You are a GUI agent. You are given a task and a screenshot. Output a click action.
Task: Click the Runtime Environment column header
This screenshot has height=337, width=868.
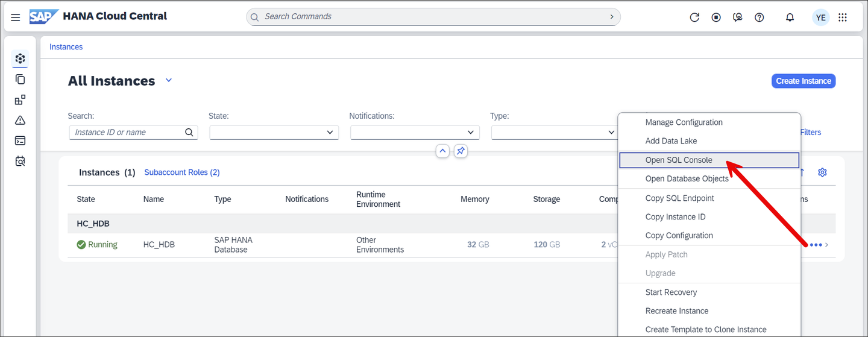click(379, 199)
